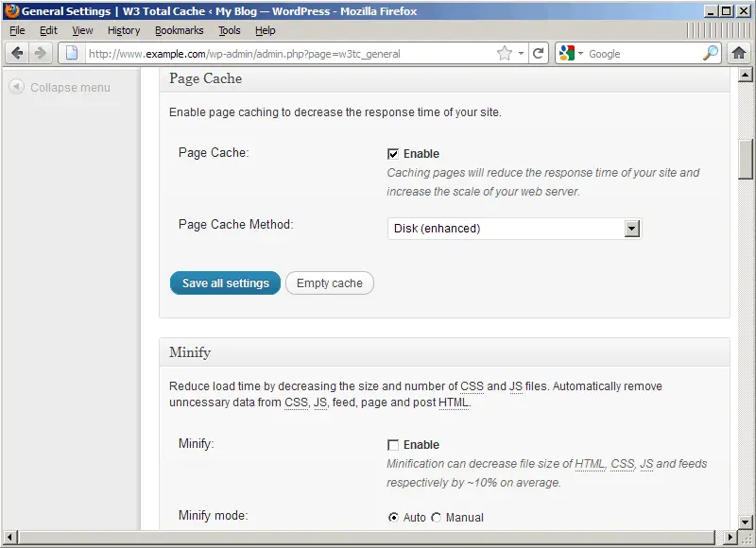
Task: Click the Firefox icon in the title bar
Action: click(11, 10)
